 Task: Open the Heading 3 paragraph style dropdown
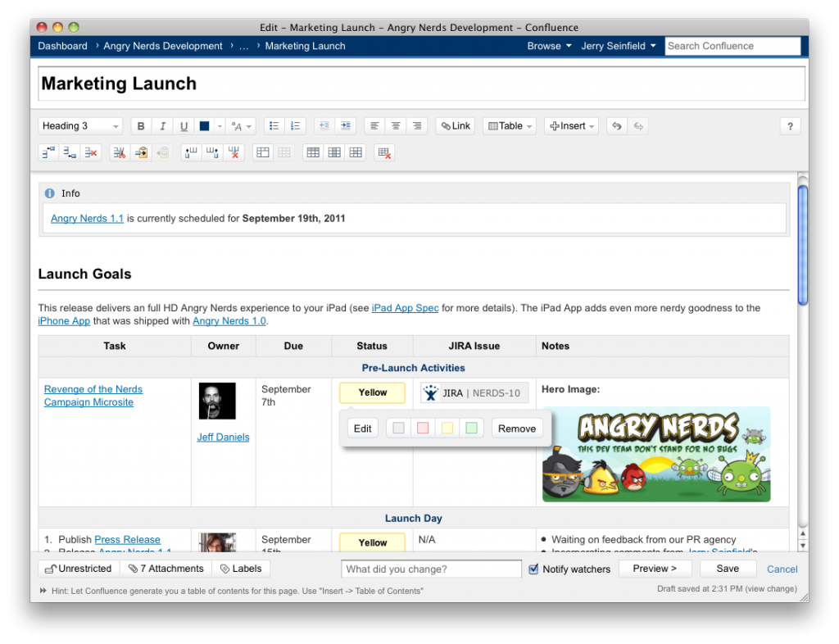80,126
